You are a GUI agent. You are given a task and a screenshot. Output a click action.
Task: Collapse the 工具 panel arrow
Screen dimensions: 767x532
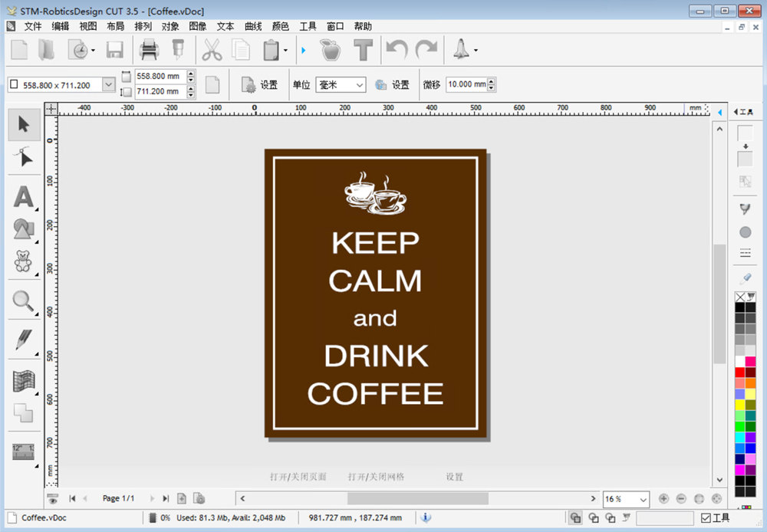(736, 112)
